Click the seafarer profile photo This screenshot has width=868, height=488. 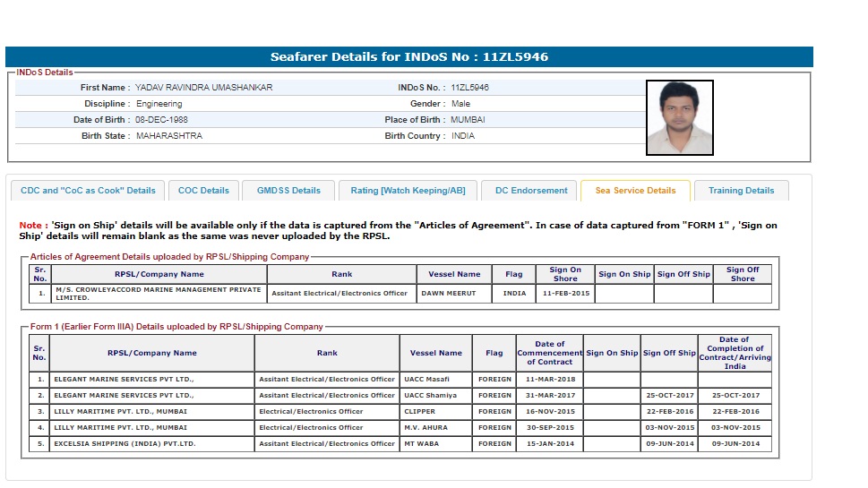[x=679, y=117]
